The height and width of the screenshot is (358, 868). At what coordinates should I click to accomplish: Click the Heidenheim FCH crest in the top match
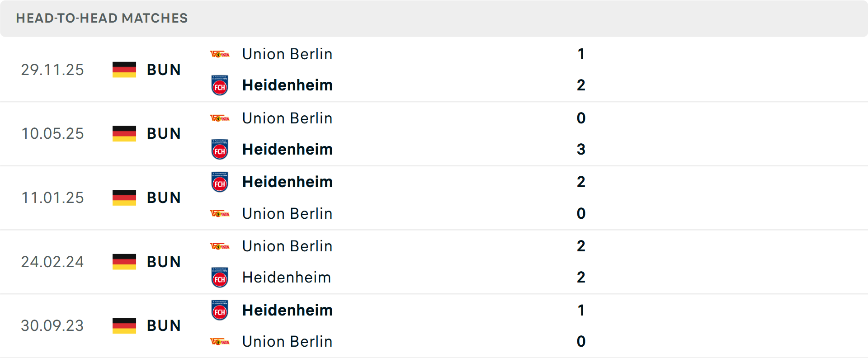pos(220,85)
